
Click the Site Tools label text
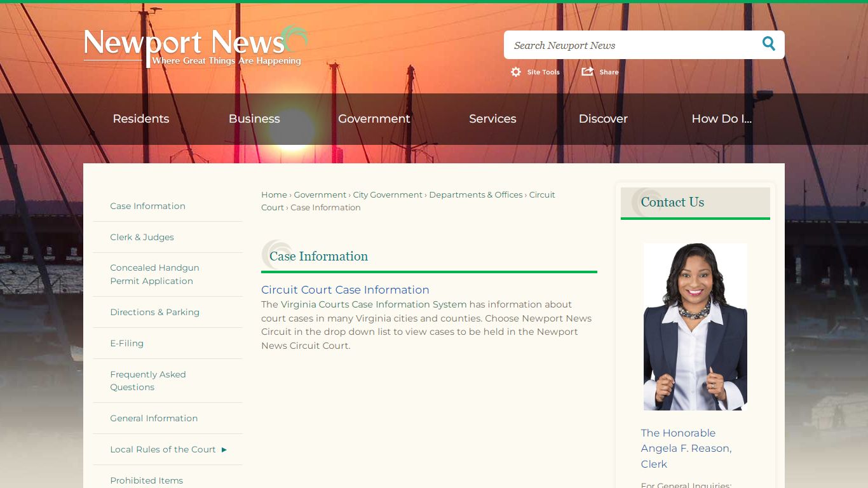click(543, 72)
